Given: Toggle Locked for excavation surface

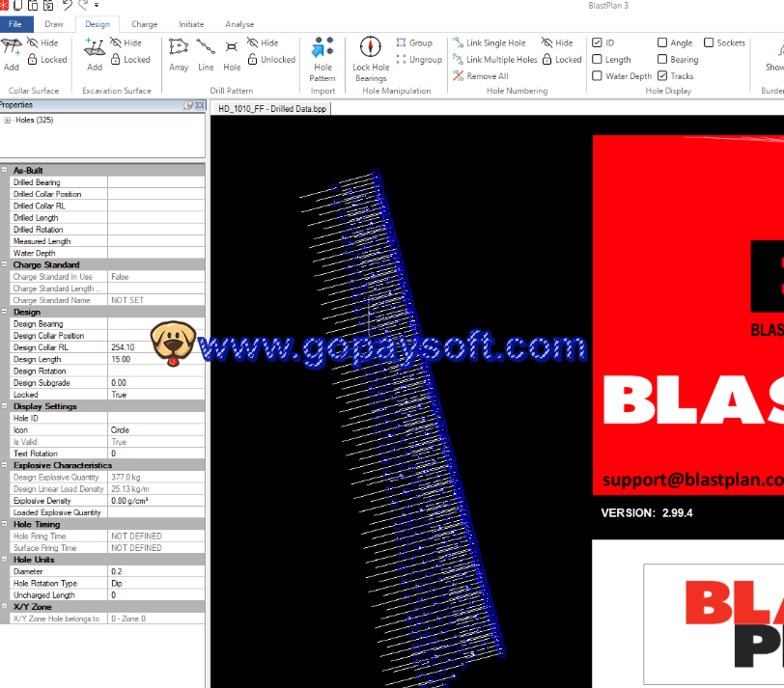Looking at the screenshot, I should point(130,60).
